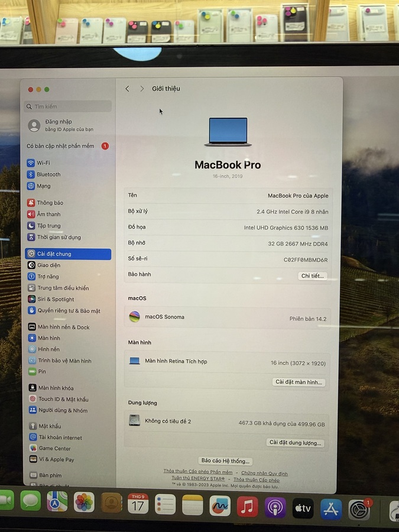Open Hình nền wallpaper settings
Image resolution: width=399 pixels, height=532 pixels.
(x=44, y=349)
